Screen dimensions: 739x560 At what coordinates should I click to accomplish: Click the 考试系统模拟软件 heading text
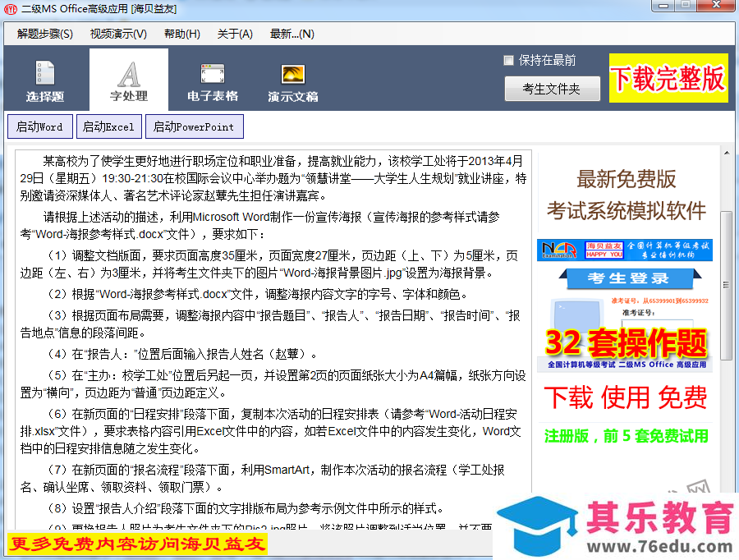[627, 211]
